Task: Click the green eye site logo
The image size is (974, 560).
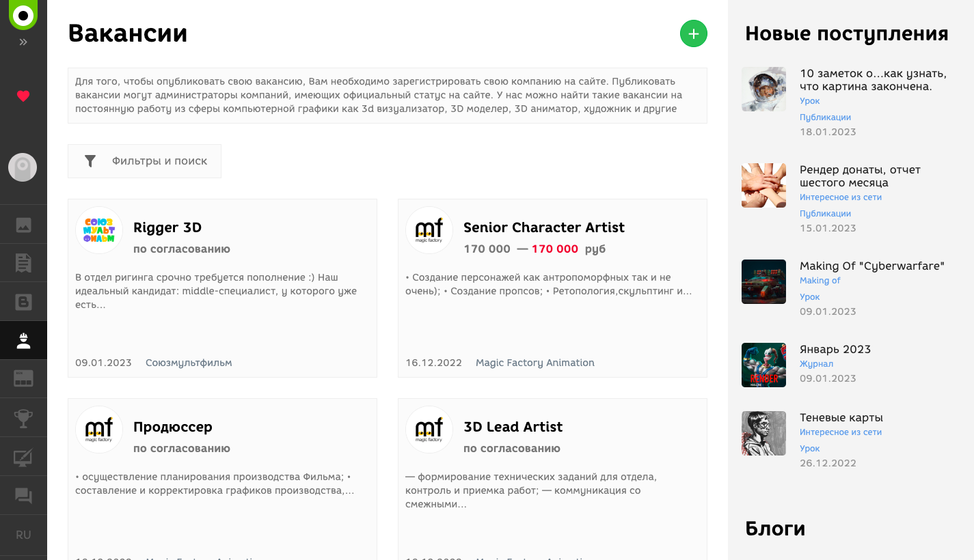Action: click(x=23, y=14)
